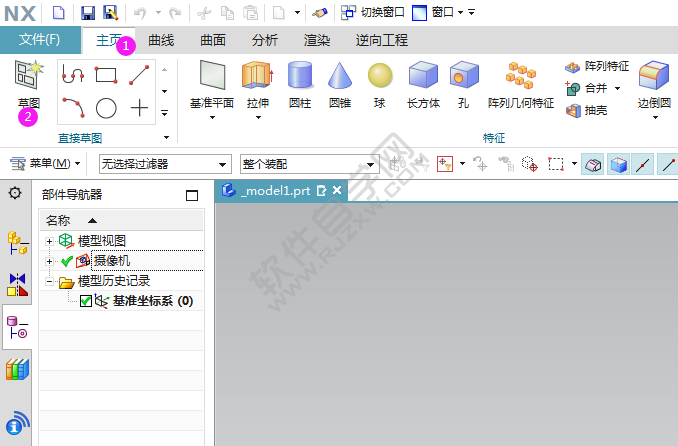Image resolution: width=678 pixels, height=446 pixels.
Task: Create a Cylinder (圆柱) feature
Action: point(300,84)
